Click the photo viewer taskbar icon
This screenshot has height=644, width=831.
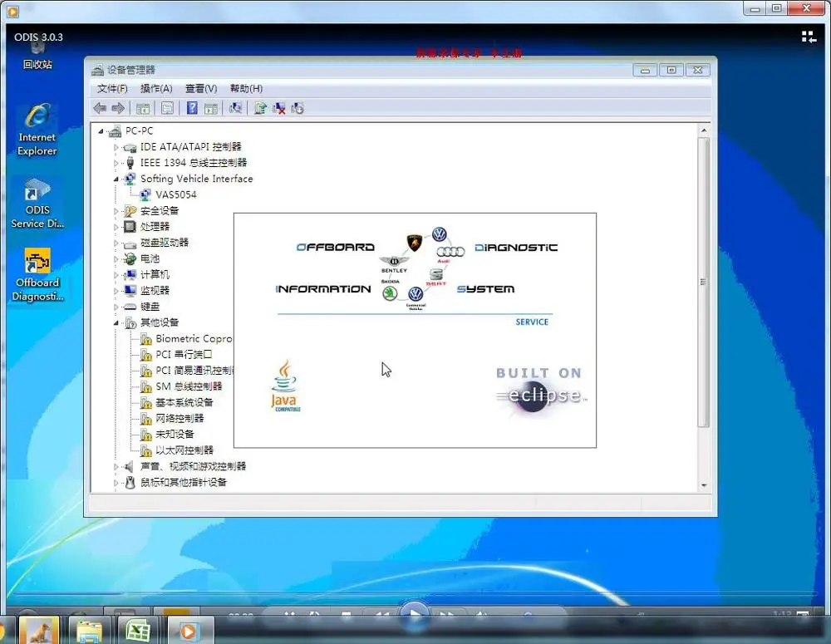[x=39, y=631]
